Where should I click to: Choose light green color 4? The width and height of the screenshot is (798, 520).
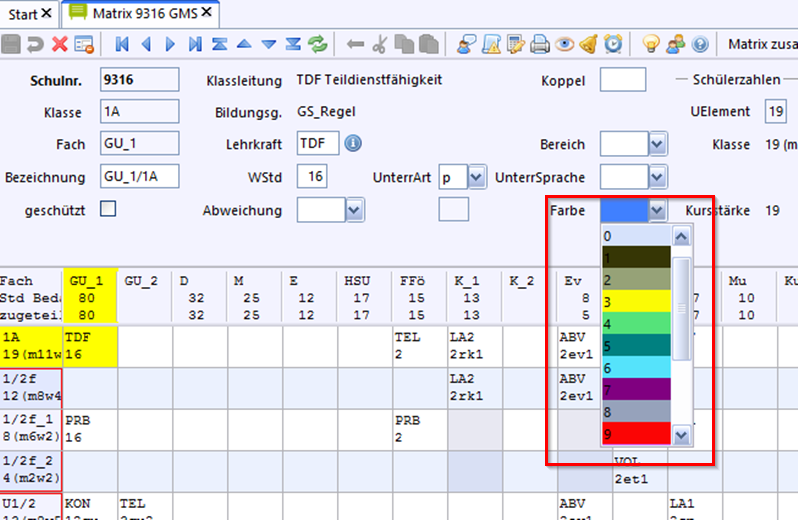(636, 323)
